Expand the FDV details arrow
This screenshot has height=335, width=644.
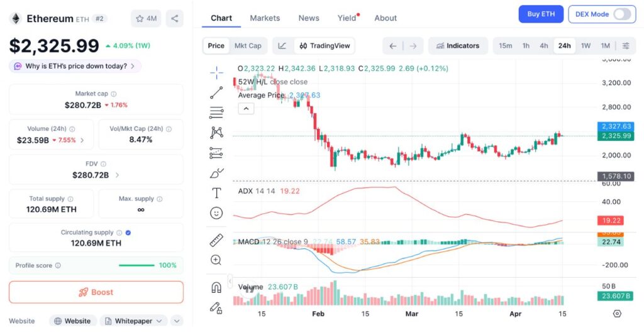click(118, 175)
